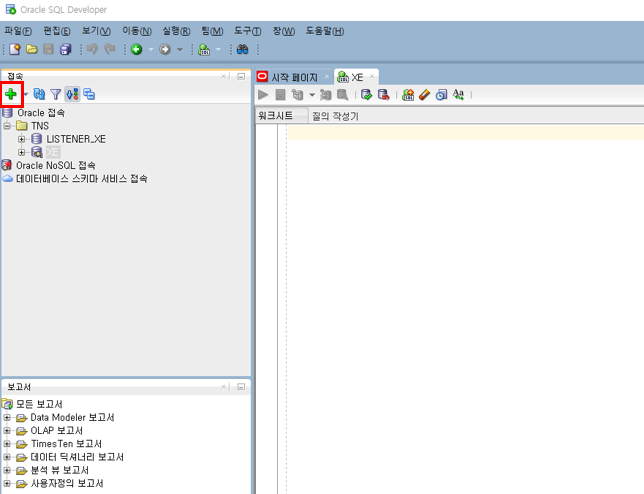Select the 질의 작성기 sub-tab
Screen dimensions: 644x494
coord(335,116)
